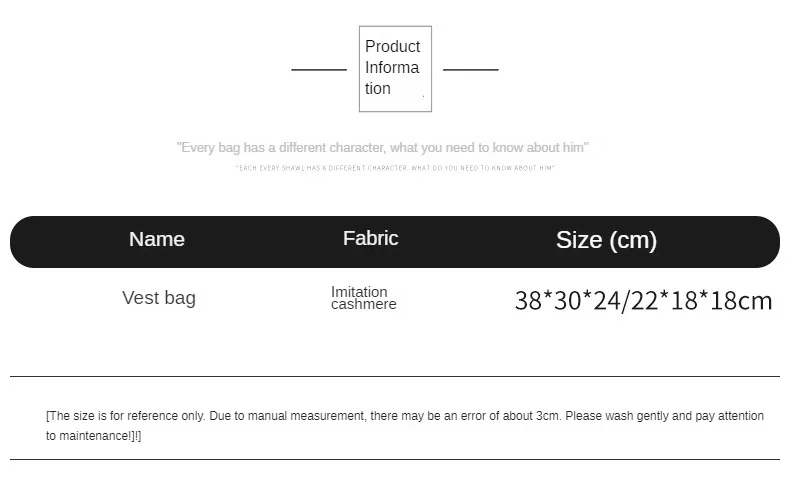Click the word "Product" in the title box

[x=392, y=46]
